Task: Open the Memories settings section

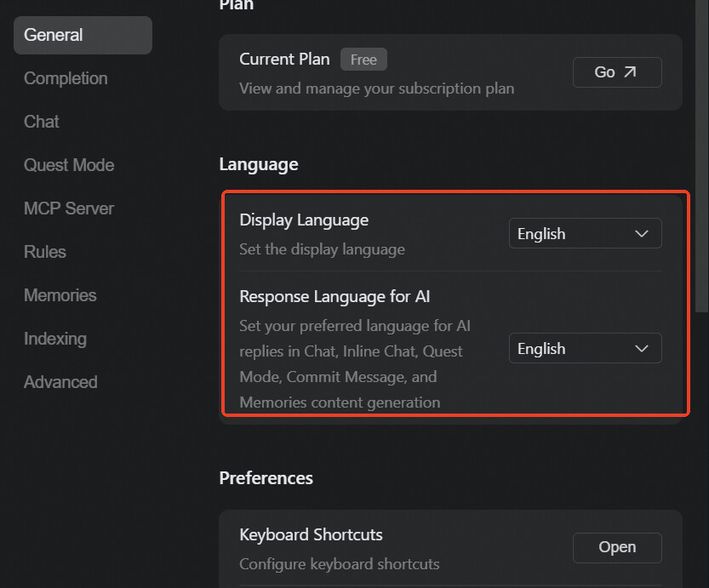Action: (60, 295)
